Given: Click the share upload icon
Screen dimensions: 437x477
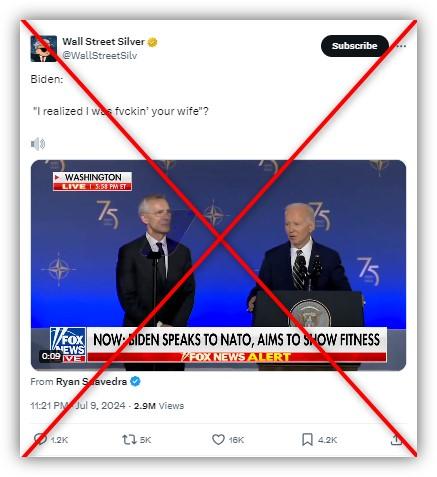Looking at the screenshot, I should 396,439.
